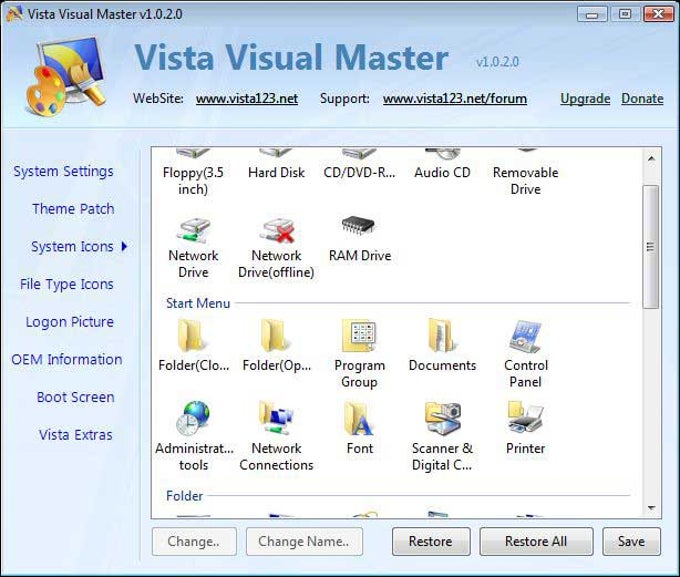Image resolution: width=680 pixels, height=577 pixels.
Task: Click the Upgrade link
Action: 585,99
